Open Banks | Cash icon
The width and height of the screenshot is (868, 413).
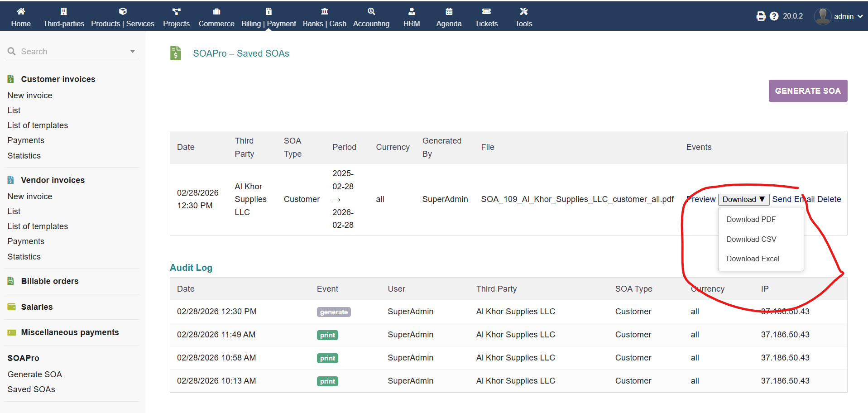pos(324,11)
